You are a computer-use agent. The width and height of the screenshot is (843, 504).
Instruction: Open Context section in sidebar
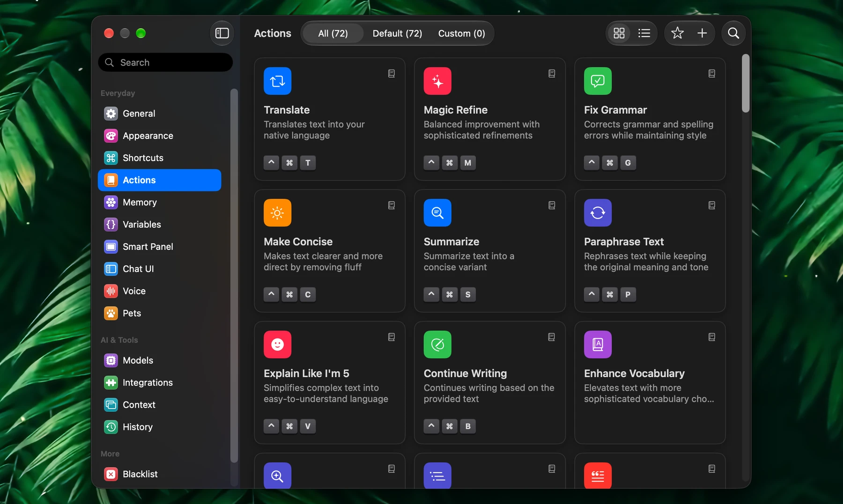coord(159,405)
